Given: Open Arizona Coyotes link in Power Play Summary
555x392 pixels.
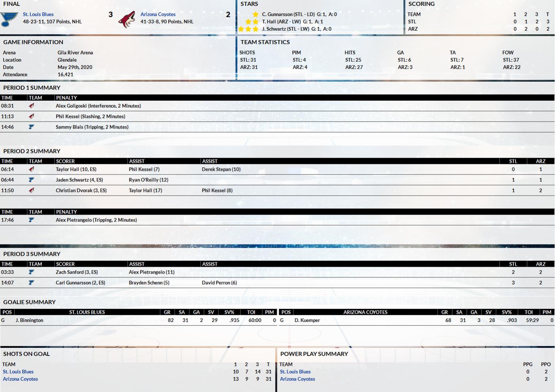Looking at the screenshot, I should coord(297,379).
